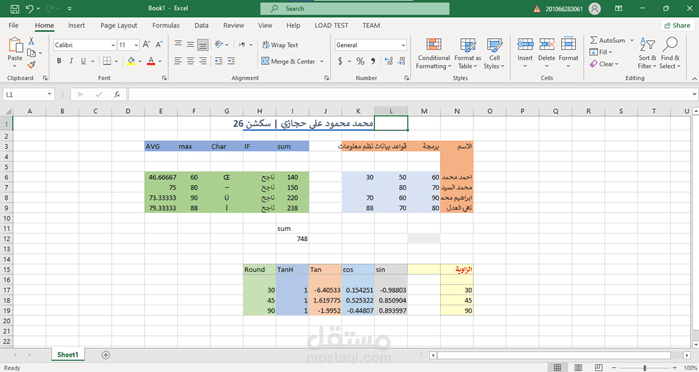Switch to the Page Layout tab
Image resolution: width=699 pixels, height=372 pixels.
[119, 25]
